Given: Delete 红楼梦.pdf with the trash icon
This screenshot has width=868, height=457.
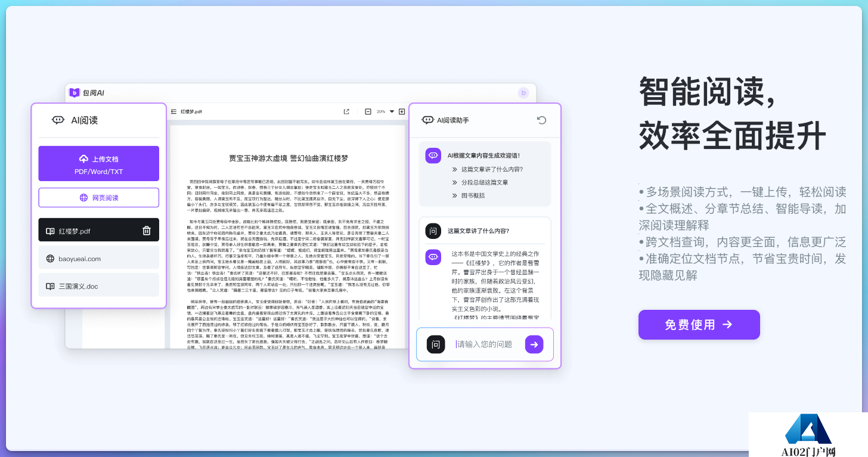Looking at the screenshot, I should (147, 231).
